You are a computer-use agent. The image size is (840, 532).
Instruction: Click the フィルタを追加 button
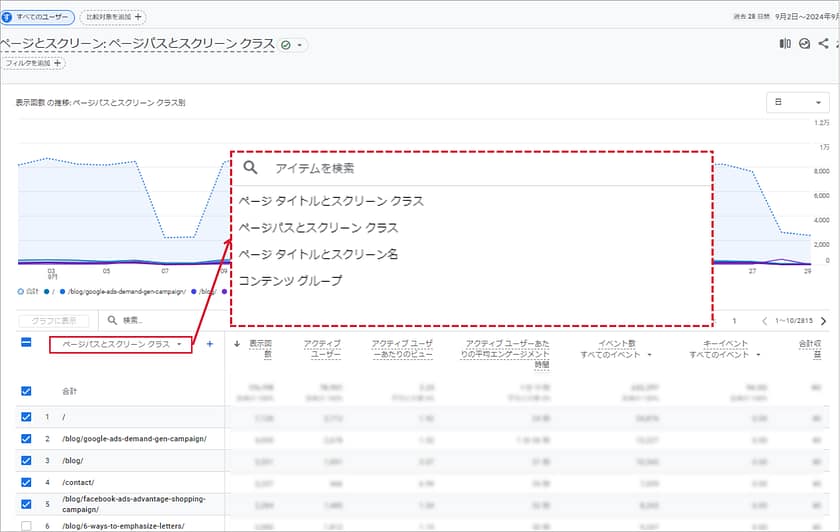[x=33, y=63]
